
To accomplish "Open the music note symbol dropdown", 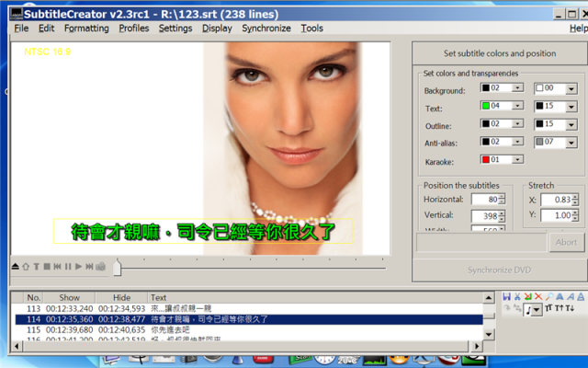I will point(537,310).
